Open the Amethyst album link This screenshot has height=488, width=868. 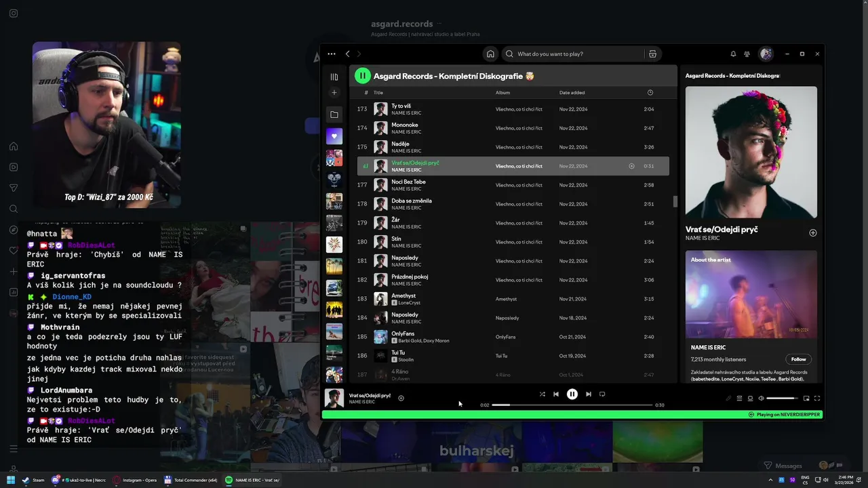[506, 299]
